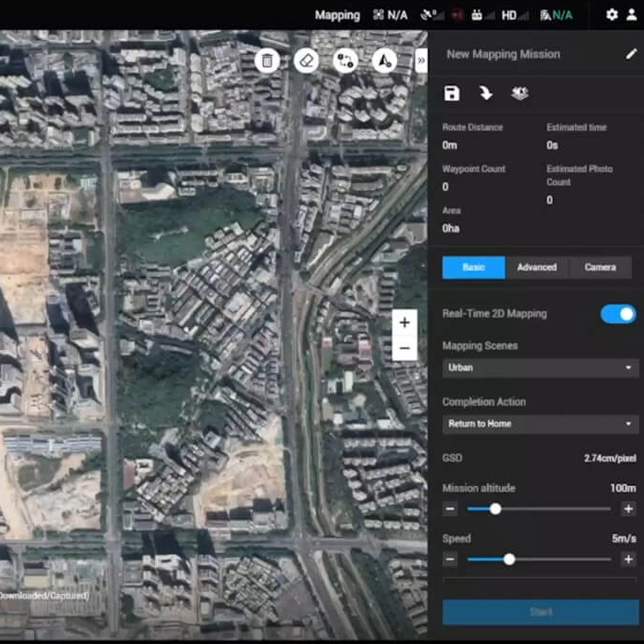This screenshot has height=644, width=644.
Task: Open settings gear in top bar
Action: point(612,15)
